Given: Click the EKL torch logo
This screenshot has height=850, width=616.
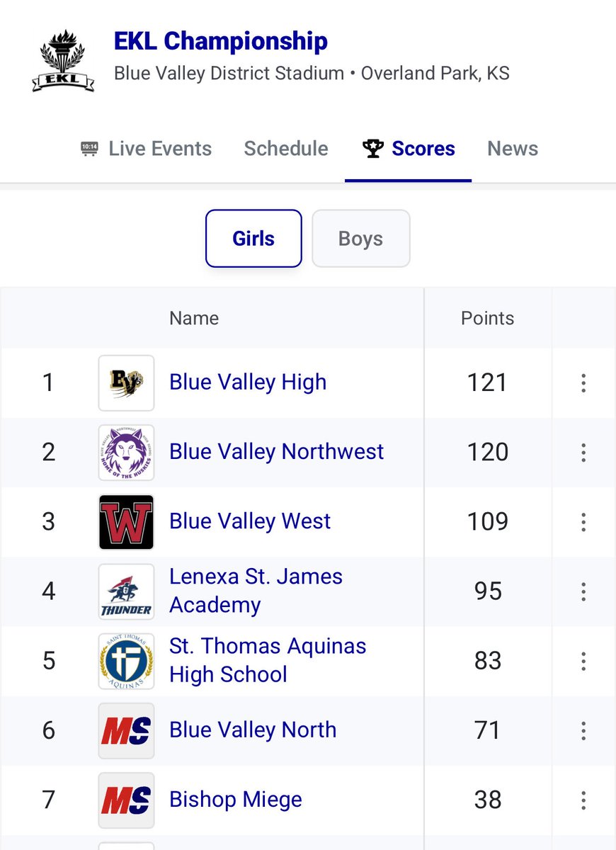Looking at the screenshot, I should pos(64,60).
